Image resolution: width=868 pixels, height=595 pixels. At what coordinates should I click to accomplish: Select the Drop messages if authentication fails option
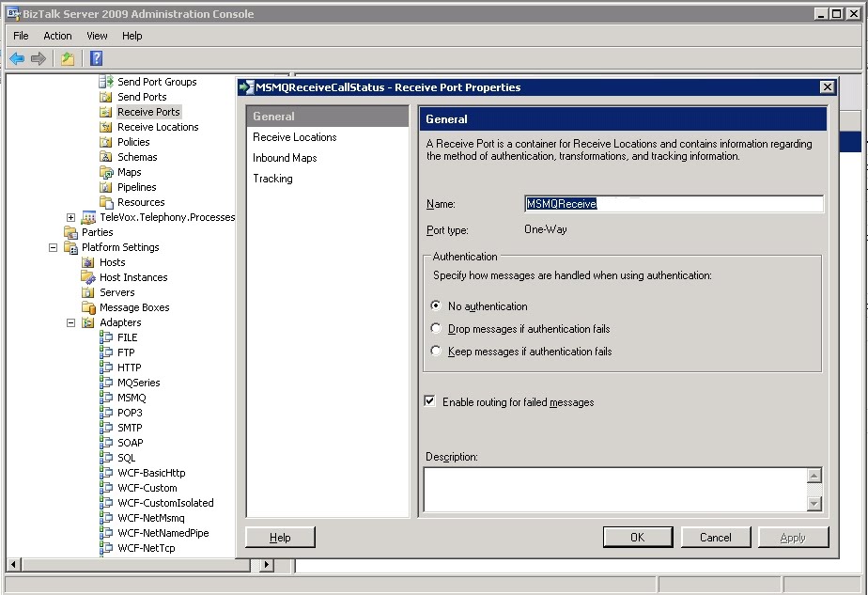435,326
